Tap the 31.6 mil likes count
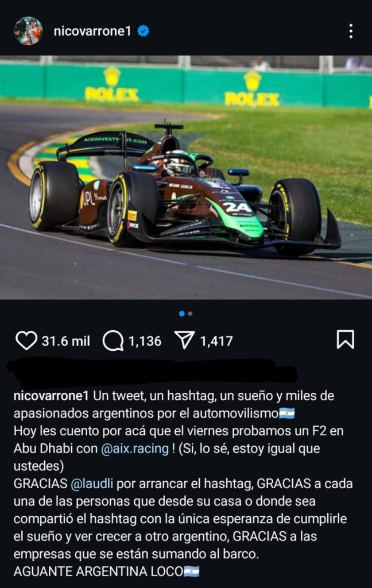372x588 pixels. (x=65, y=341)
